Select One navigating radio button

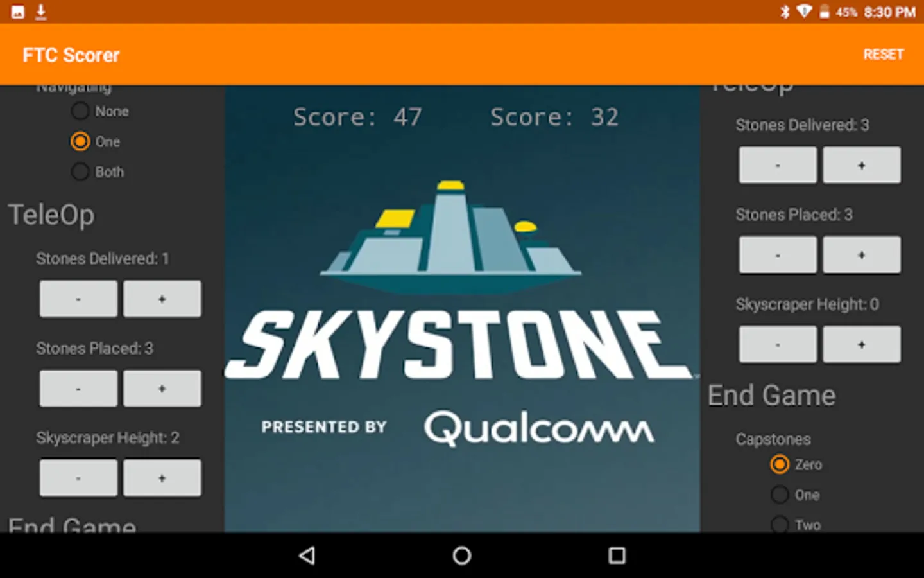point(80,141)
